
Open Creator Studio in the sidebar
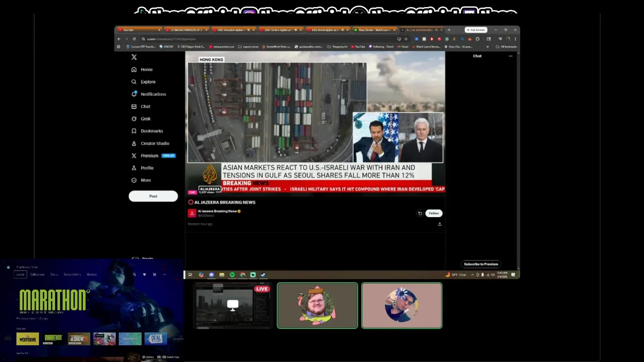[150, 143]
